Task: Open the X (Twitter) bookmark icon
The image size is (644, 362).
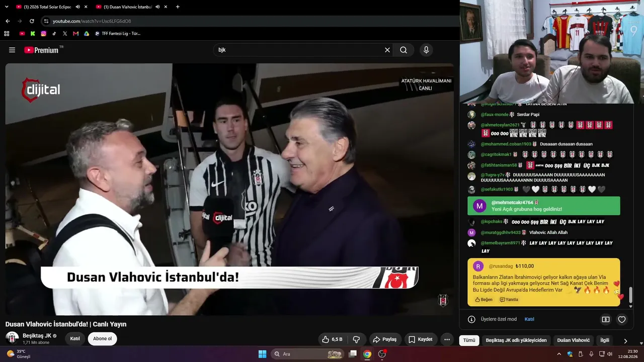Action: coord(65,34)
